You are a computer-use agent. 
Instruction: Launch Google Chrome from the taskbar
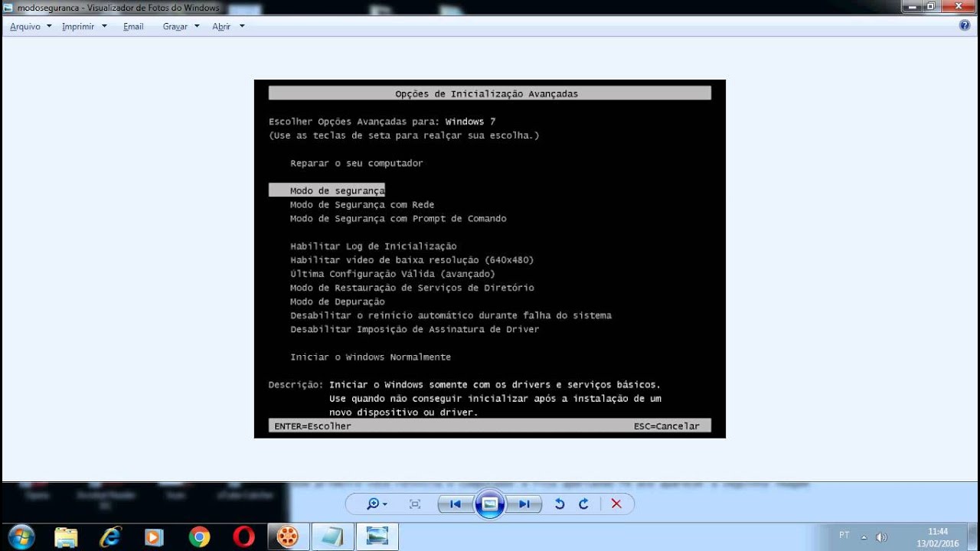tap(199, 536)
